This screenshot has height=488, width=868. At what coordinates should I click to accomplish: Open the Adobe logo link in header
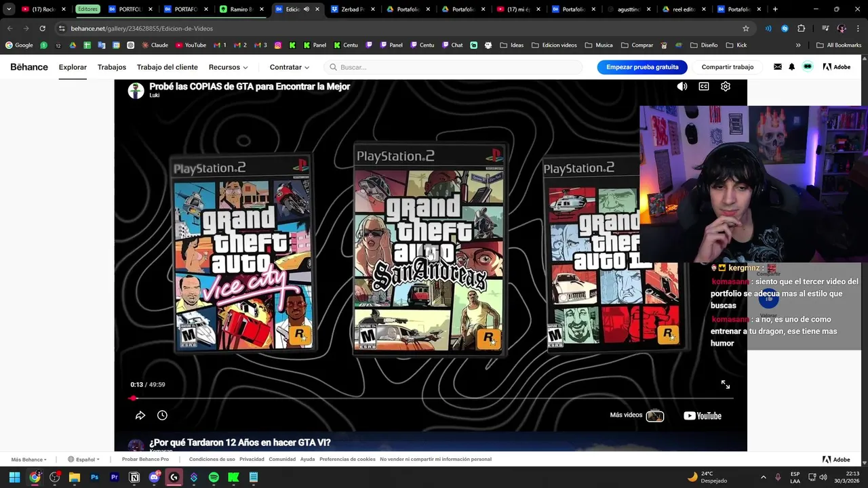pos(836,67)
